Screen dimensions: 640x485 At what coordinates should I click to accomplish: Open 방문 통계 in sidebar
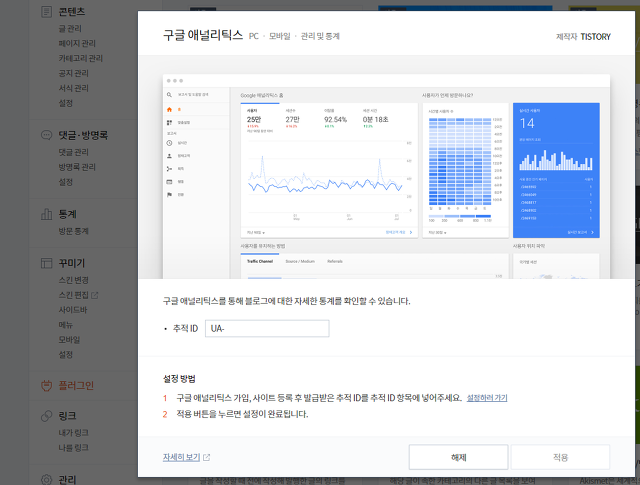click(x=73, y=231)
